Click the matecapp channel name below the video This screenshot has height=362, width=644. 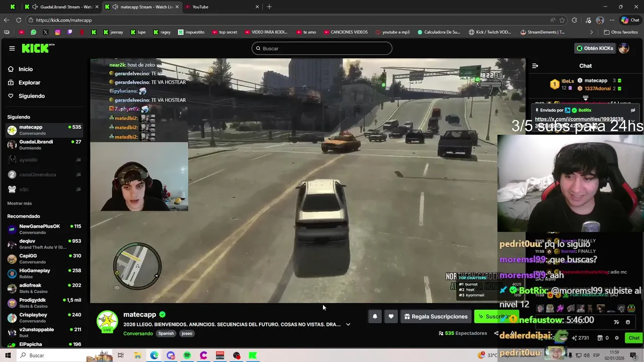coord(140,314)
